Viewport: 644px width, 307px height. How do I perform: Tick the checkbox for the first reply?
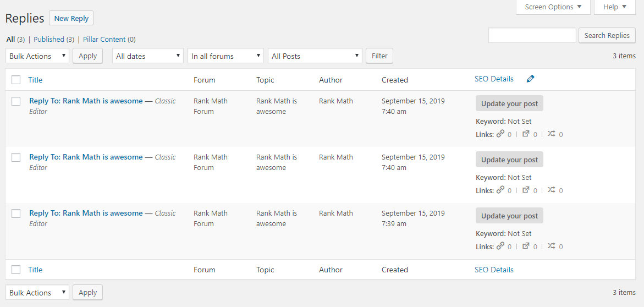16,101
